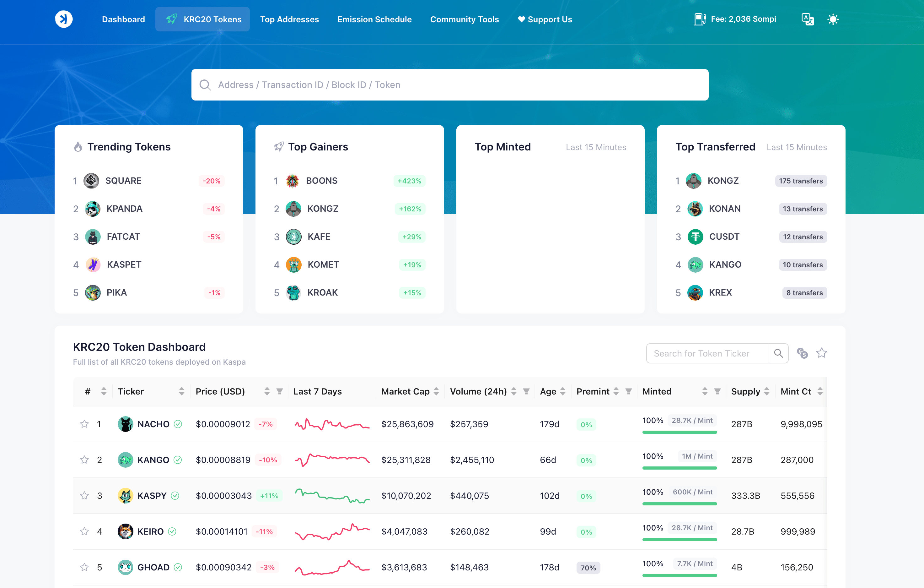This screenshot has width=924, height=588.
Task: Click the fee gas pump icon
Action: point(700,19)
